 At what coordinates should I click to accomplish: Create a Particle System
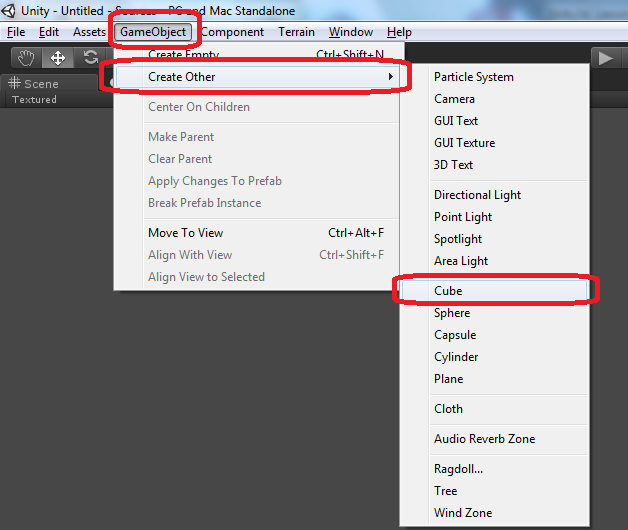(495, 77)
